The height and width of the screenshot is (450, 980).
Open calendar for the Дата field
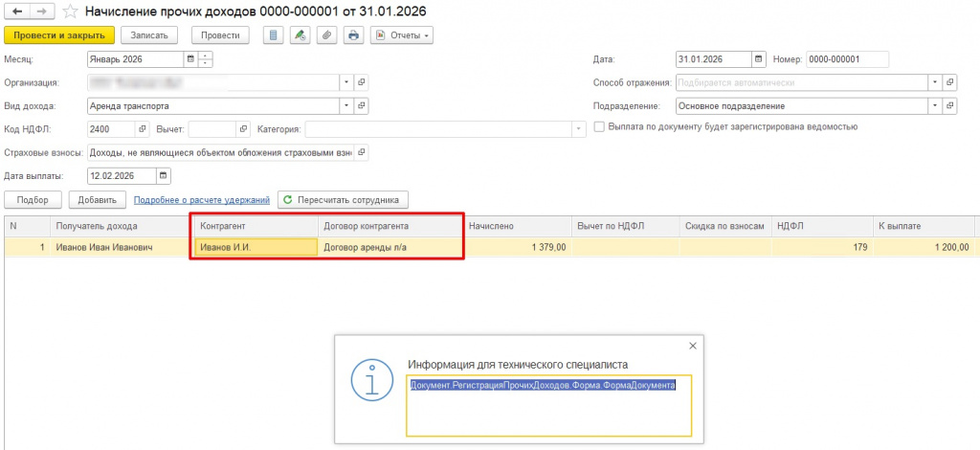(759, 59)
